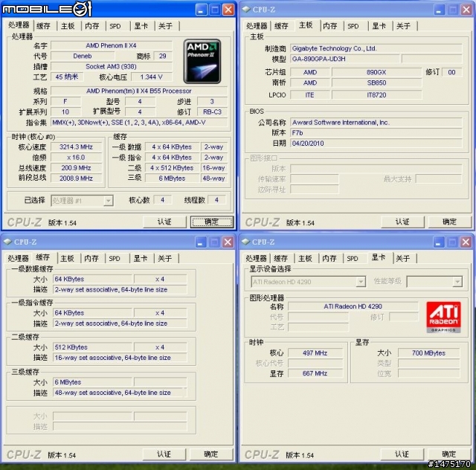Image resolution: width=476 pixels, height=470 pixels.
Task: Minimize the cache CPU-Z window
Action: click(x=200, y=242)
